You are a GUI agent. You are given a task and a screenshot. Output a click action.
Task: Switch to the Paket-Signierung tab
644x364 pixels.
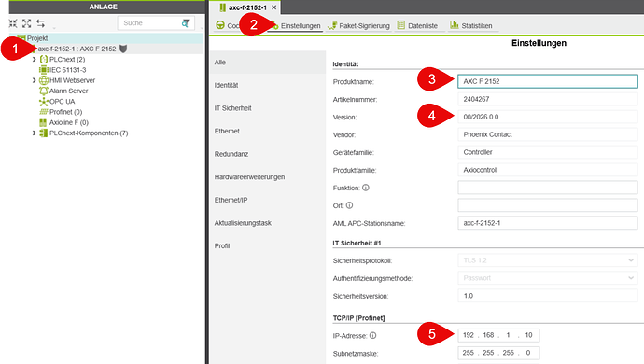point(358,25)
